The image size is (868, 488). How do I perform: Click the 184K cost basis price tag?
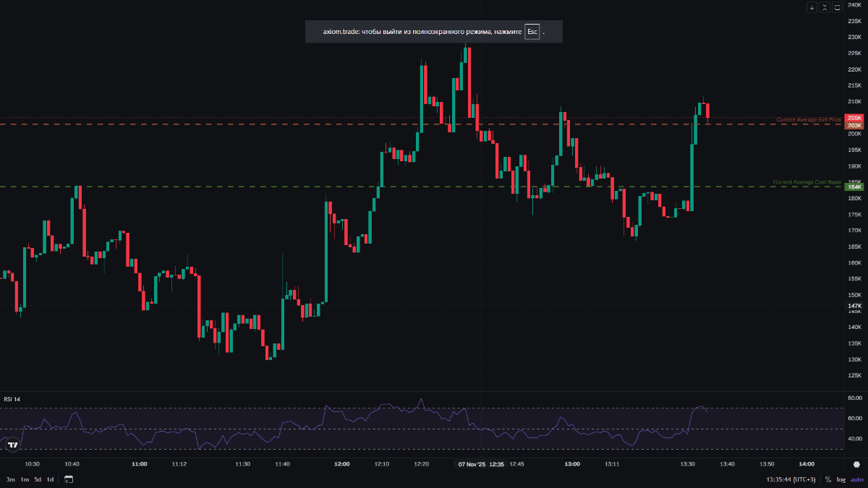854,187
